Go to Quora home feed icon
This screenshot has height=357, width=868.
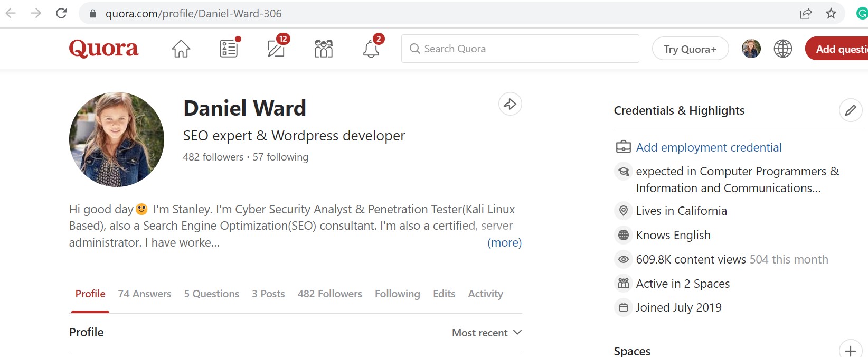pyautogui.click(x=181, y=49)
